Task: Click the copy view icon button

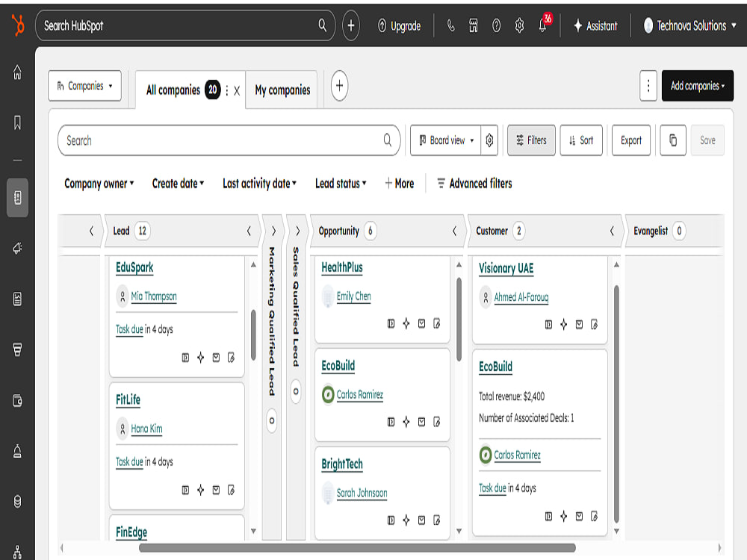Action: pos(673,140)
